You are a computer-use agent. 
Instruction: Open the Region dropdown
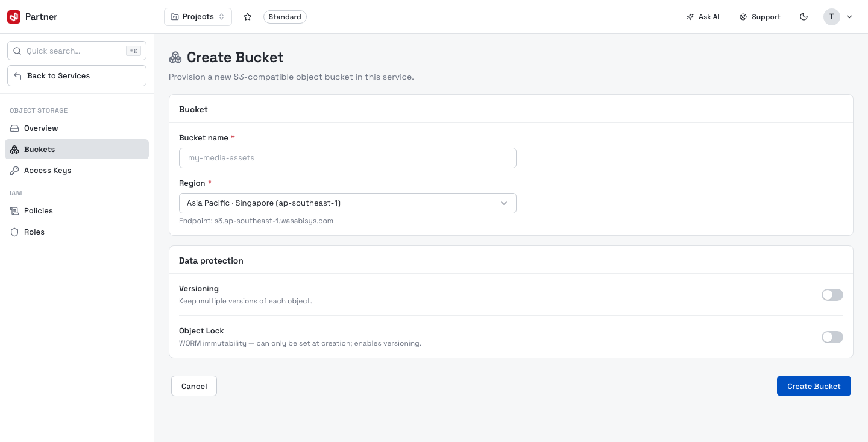348,203
